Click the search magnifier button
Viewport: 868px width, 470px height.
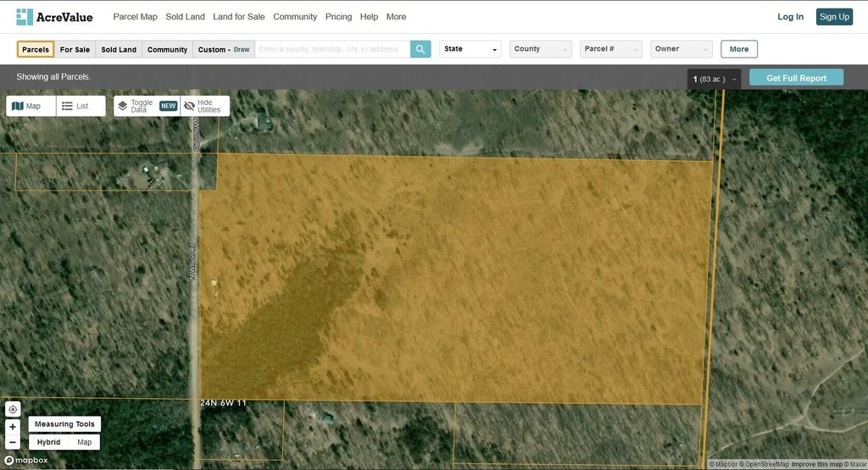(x=420, y=49)
